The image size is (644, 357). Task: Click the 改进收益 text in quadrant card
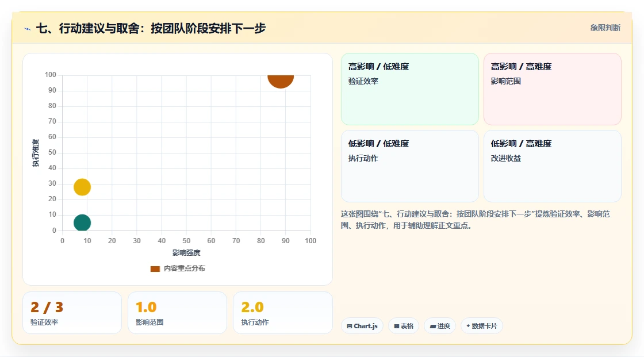point(505,158)
